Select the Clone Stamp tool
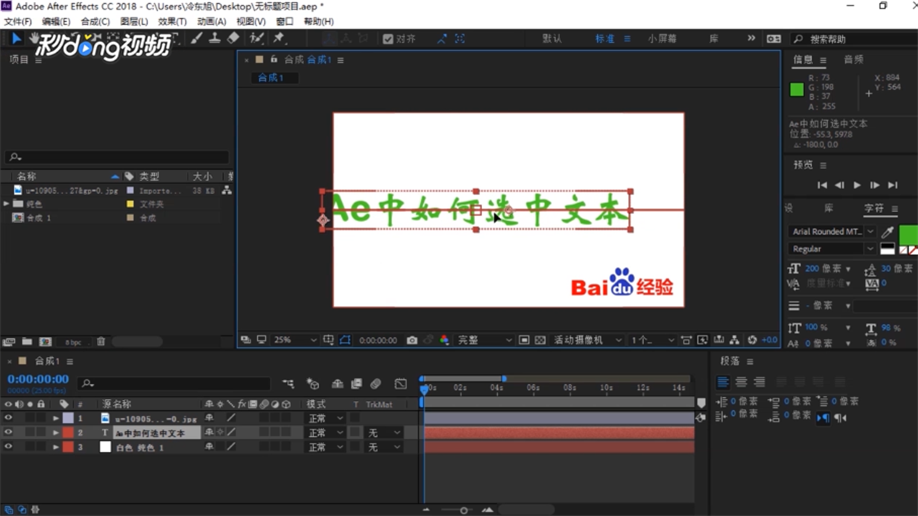918x516 pixels. tap(215, 39)
